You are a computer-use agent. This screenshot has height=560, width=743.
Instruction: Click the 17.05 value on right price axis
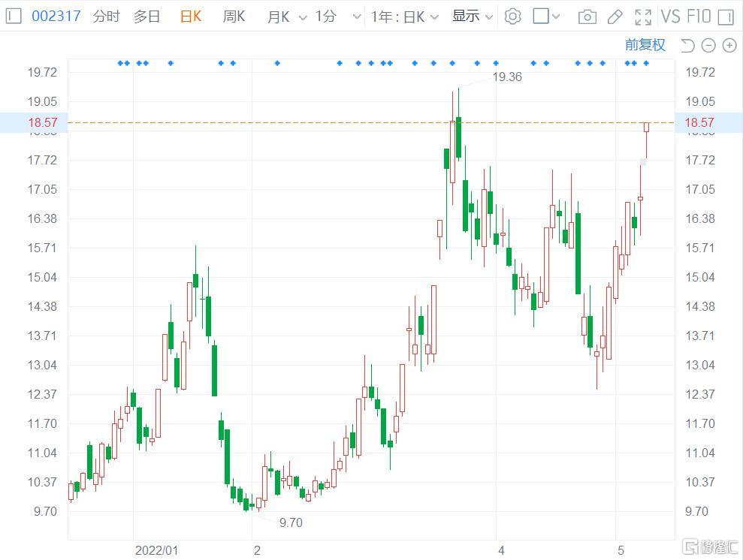[700, 189]
